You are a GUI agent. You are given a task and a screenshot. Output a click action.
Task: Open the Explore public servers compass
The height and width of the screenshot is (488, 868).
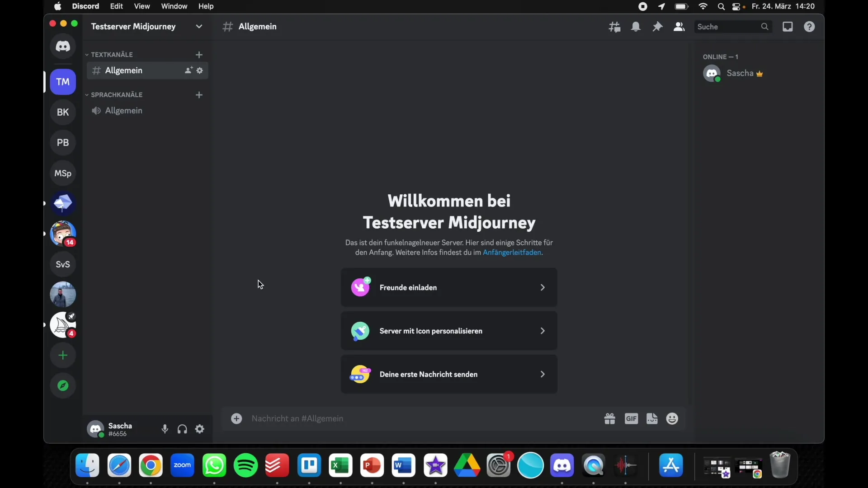tap(63, 386)
